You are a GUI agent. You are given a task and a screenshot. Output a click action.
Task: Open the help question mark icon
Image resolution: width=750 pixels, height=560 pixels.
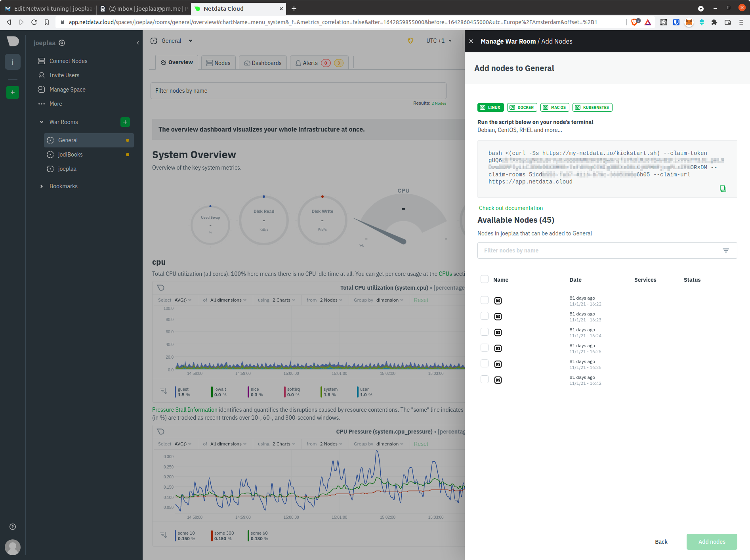pos(13,527)
